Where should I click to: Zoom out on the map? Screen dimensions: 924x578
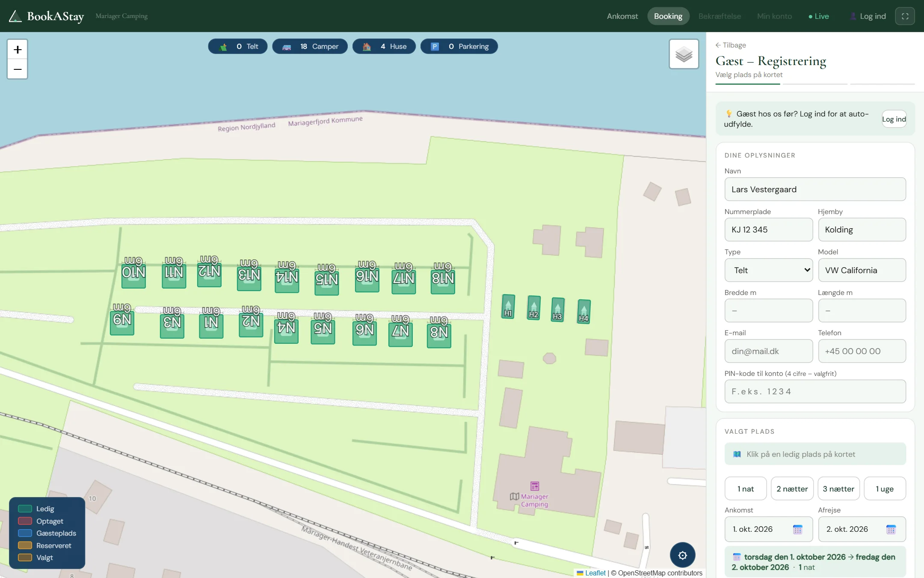pyautogui.click(x=18, y=69)
